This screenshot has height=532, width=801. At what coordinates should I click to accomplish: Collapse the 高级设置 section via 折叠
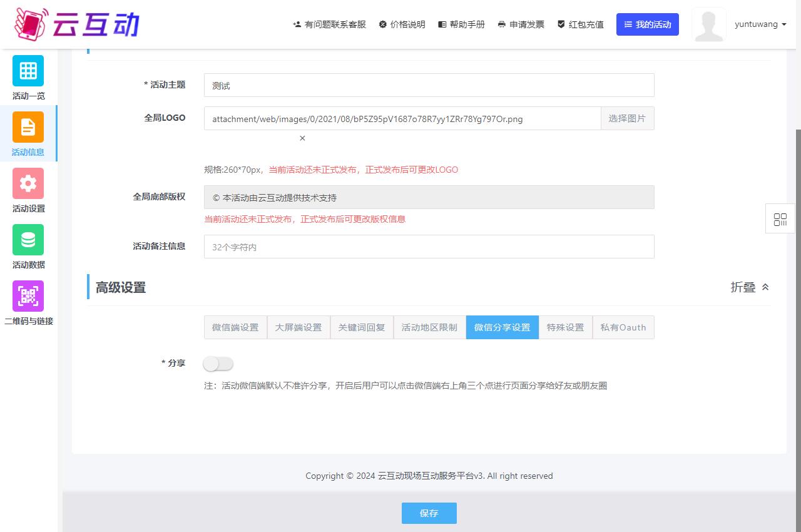click(750, 287)
